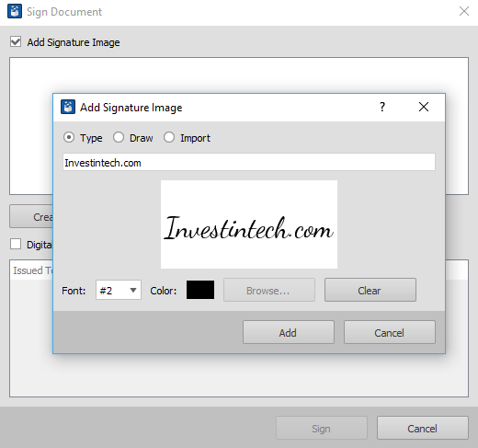Click the Sign Document title bar icon
This screenshot has height=448, width=478.
point(15,11)
